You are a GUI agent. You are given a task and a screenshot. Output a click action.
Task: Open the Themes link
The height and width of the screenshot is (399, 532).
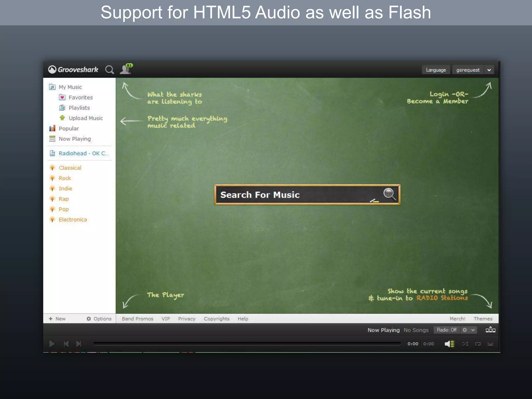tap(483, 319)
